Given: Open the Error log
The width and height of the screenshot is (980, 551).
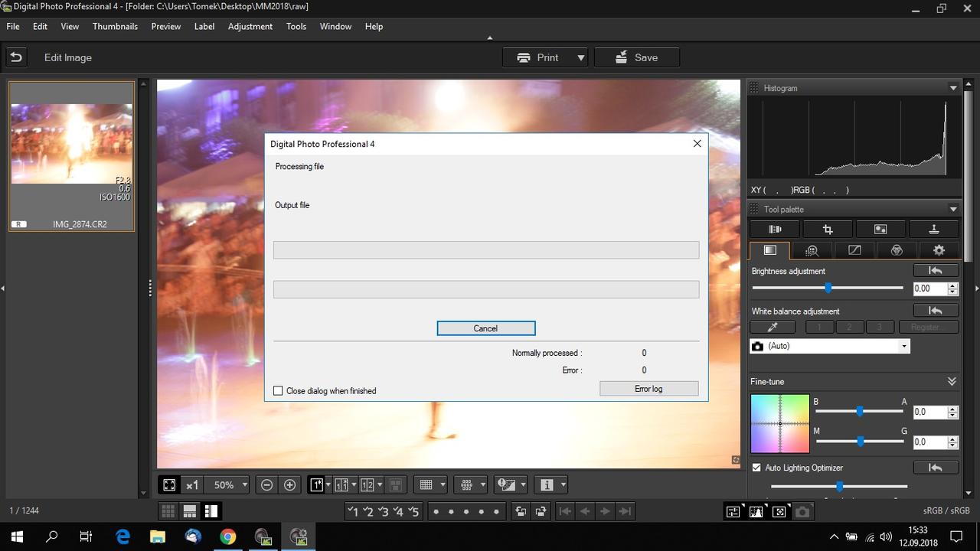Looking at the screenshot, I should (x=648, y=389).
